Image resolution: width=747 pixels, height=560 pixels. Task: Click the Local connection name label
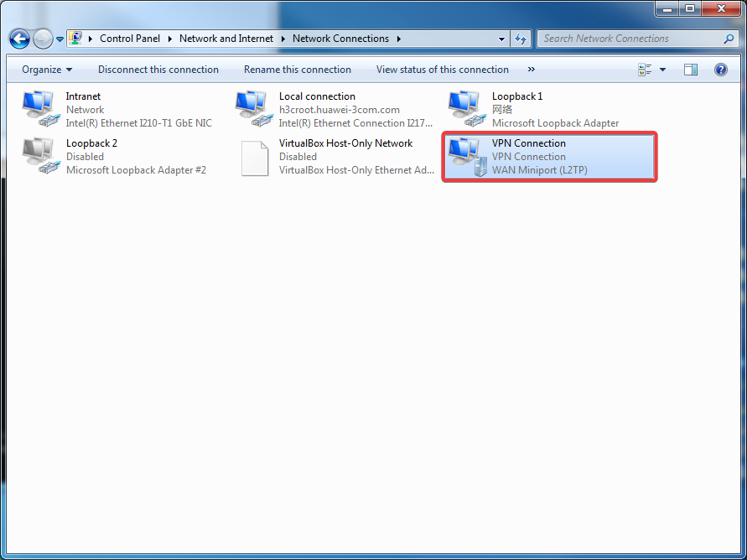(317, 96)
